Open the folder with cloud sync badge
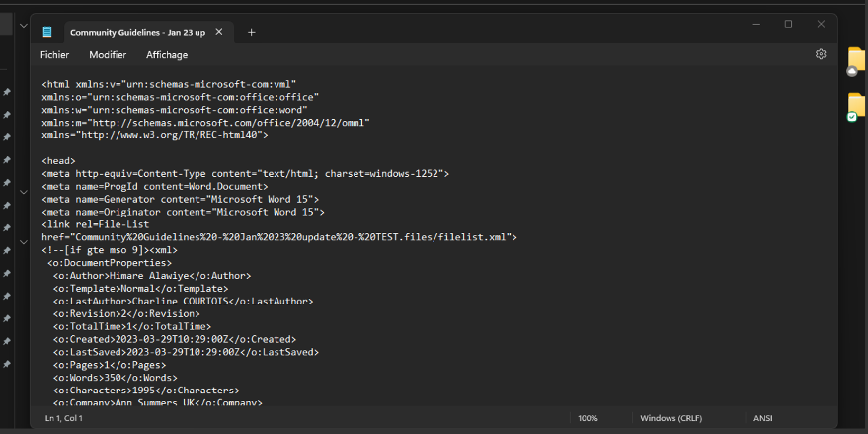This screenshot has width=868, height=434. point(855,61)
